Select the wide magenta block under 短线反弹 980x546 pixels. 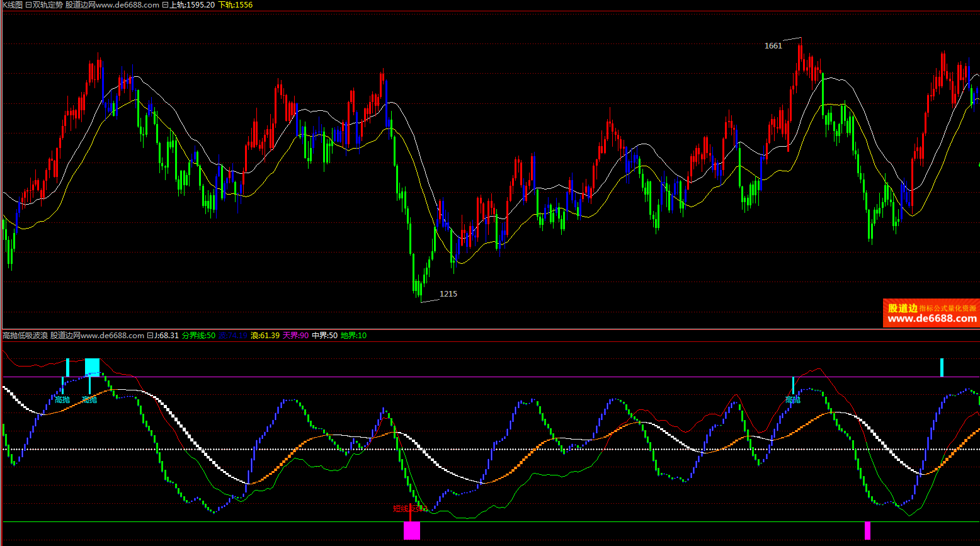click(411, 531)
